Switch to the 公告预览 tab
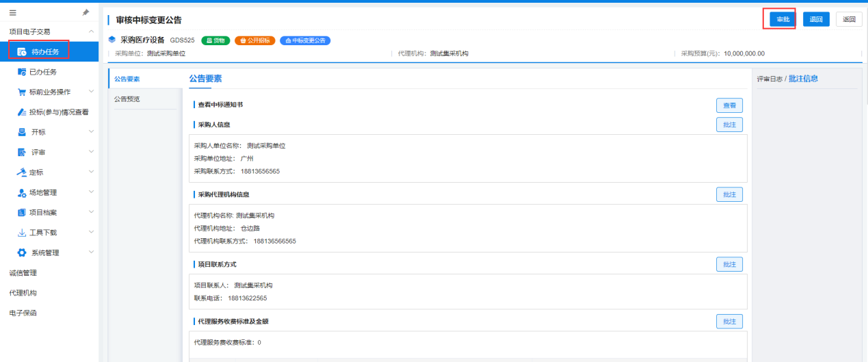 pos(127,99)
